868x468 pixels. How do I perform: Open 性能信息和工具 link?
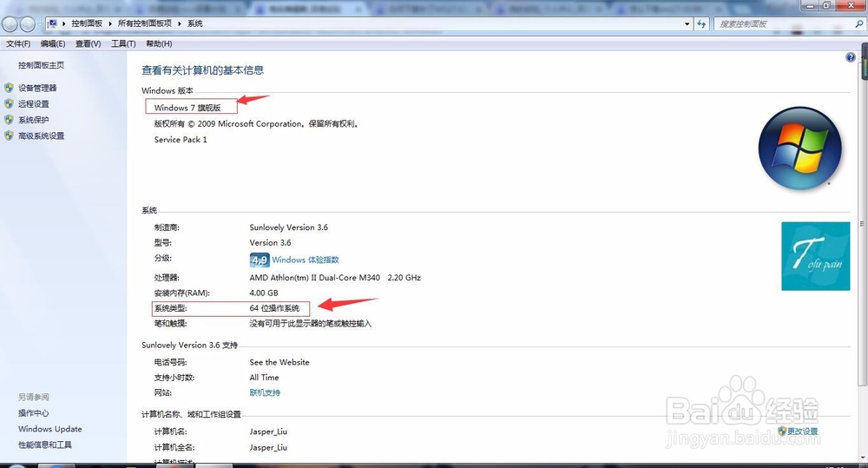tap(45, 445)
